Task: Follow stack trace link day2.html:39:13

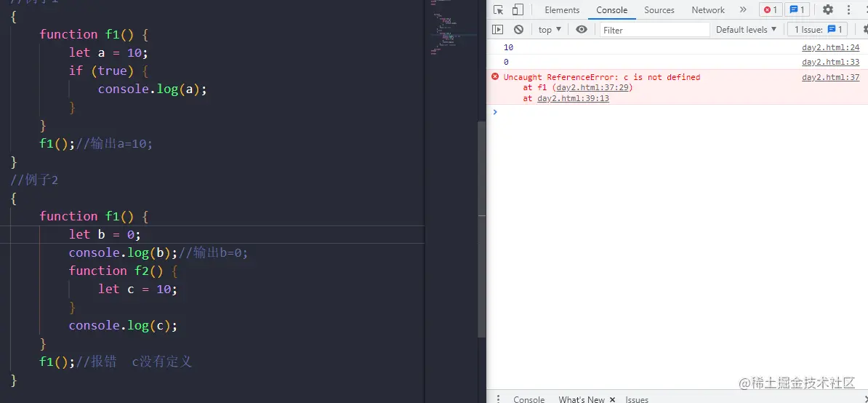Action: [x=573, y=98]
